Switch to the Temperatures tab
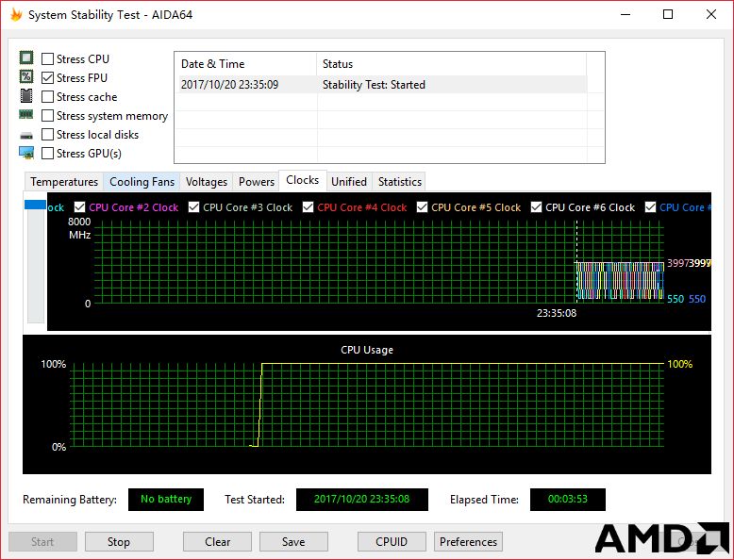 pos(64,182)
